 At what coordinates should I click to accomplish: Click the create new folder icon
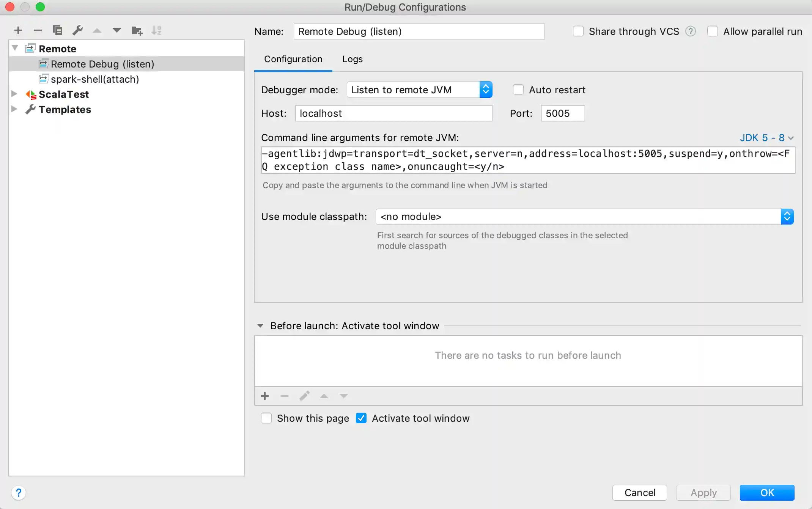(137, 30)
